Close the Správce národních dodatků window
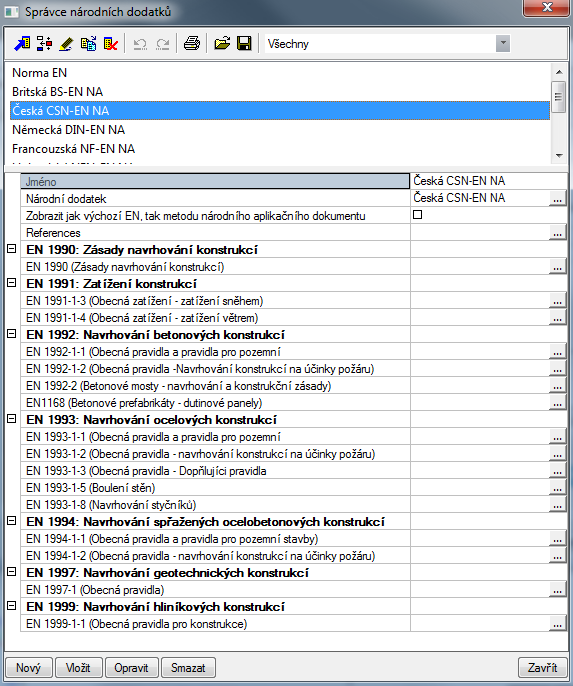This screenshot has height=686, width=573. coord(547,7)
